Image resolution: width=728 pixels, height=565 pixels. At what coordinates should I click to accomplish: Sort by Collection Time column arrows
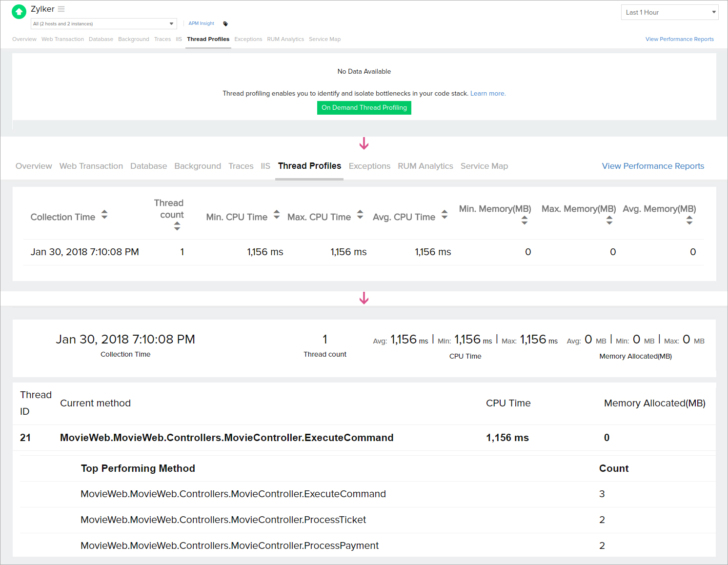(x=104, y=215)
